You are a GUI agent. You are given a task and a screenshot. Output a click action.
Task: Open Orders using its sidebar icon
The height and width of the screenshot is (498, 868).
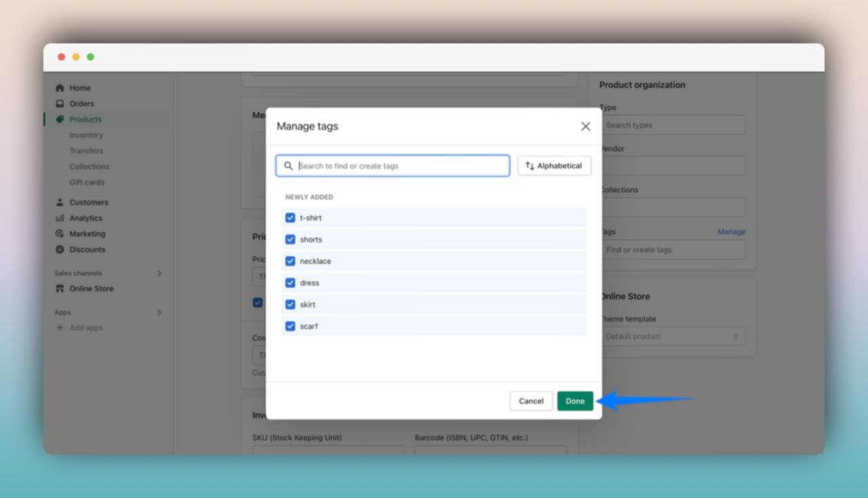[60, 103]
